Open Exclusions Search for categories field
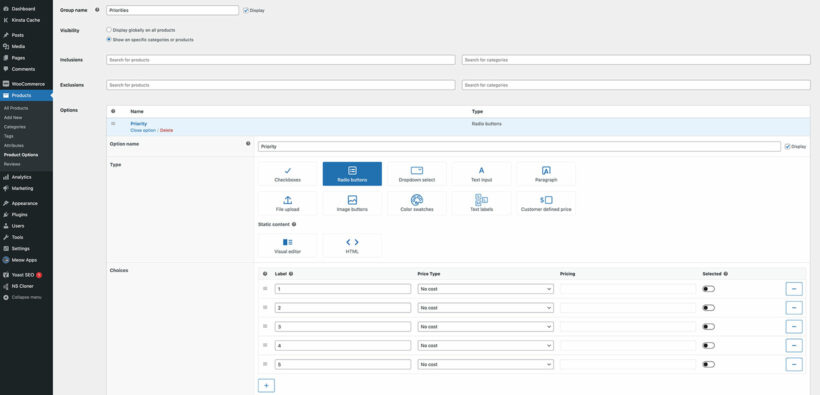Screen dimensions: 820x395 (636, 85)
